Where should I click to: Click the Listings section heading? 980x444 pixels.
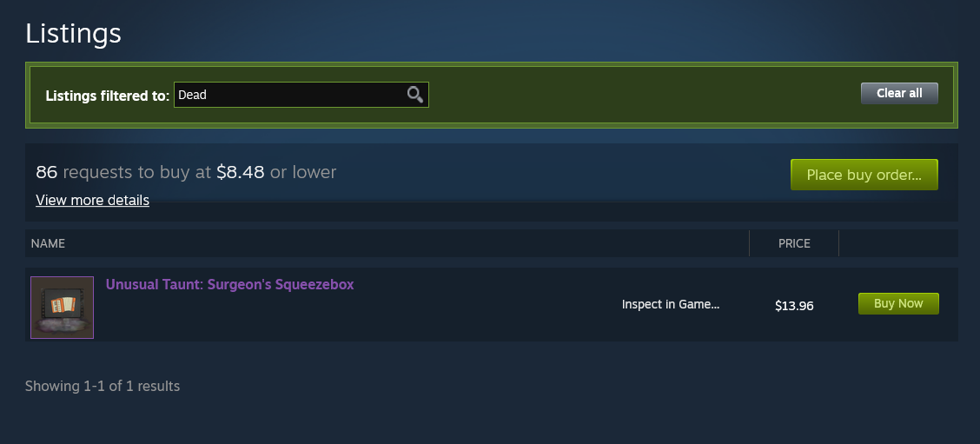tap(73, 33)
